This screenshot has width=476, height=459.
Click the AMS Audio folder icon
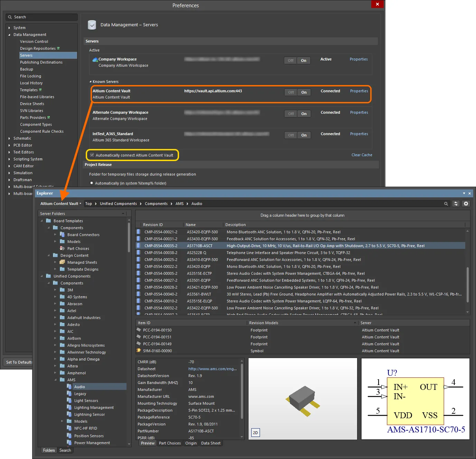coord(69,386)
